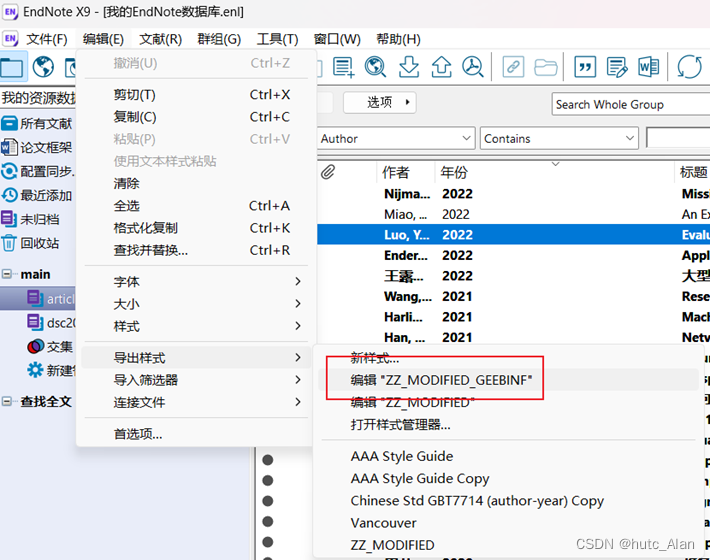Open 首选项 preferences from Edit menu
The height and width of the screenshot is (560, 710).
197,435
